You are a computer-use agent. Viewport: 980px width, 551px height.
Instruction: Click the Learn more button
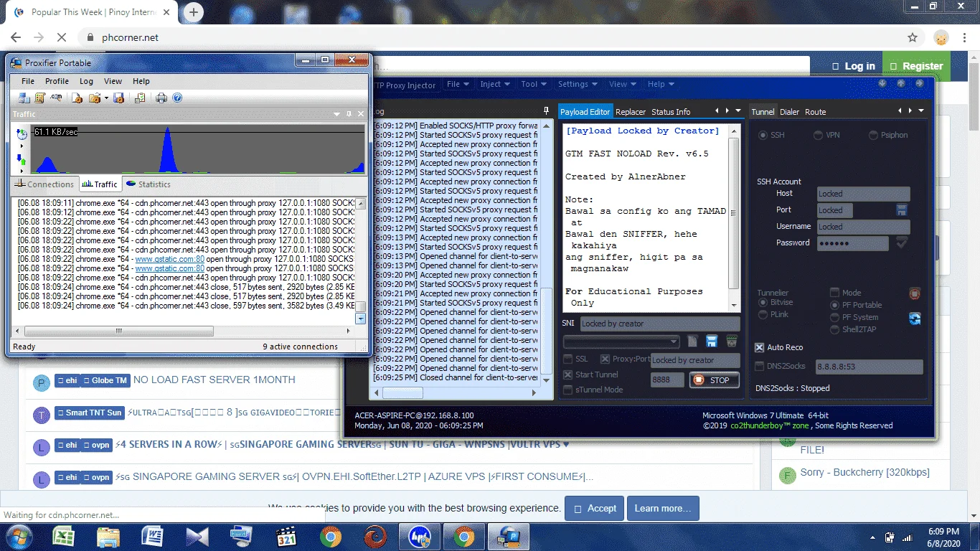click(x=663, y=508)
